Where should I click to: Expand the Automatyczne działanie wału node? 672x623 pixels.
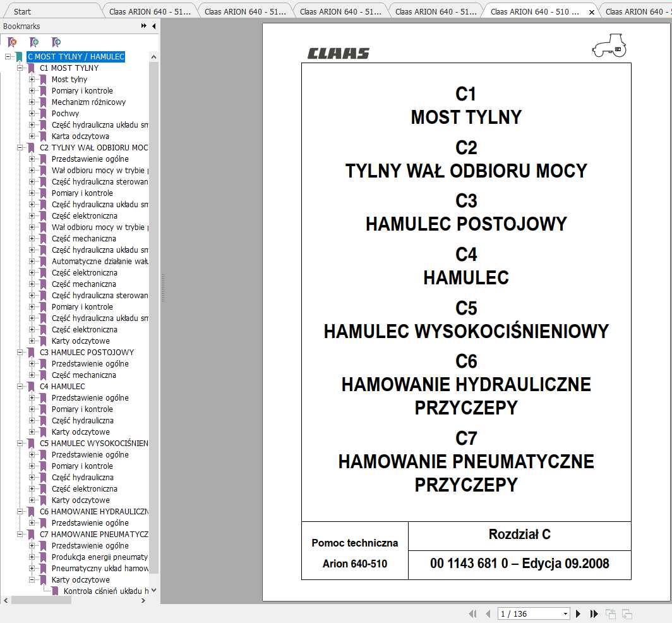click(x=32, y=261)
